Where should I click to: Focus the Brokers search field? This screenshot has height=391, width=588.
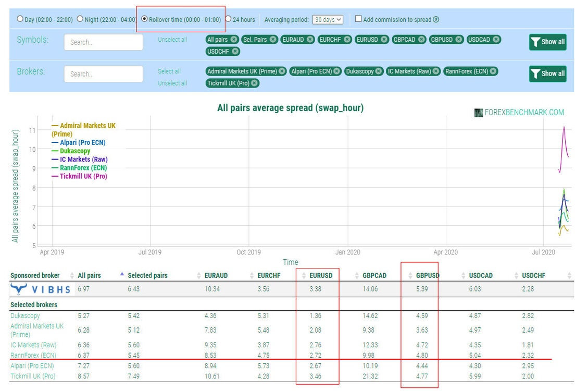pyautogui.click(x=104, y=74)
